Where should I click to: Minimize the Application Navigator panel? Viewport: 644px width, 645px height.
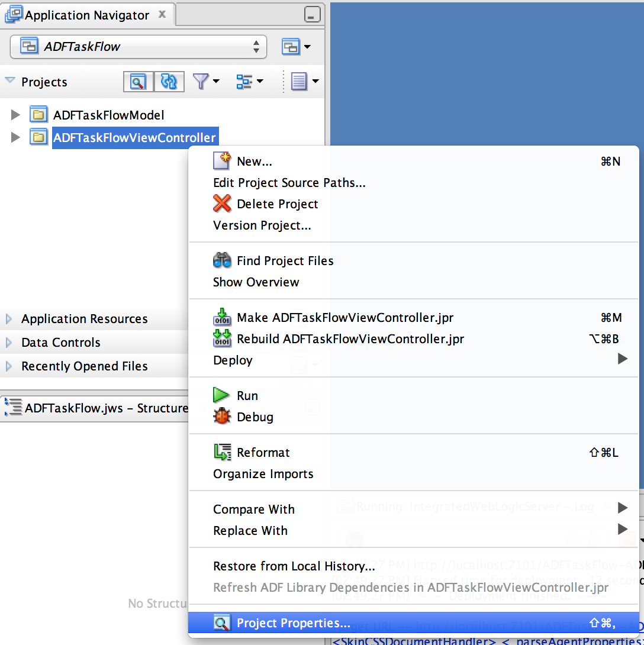click(x=313, y=14)
